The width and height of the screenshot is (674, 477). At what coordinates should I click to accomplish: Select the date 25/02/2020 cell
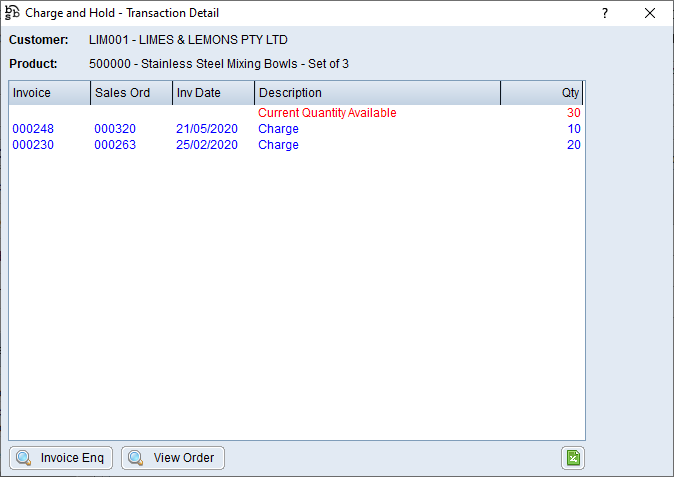[x=207, y=145]
